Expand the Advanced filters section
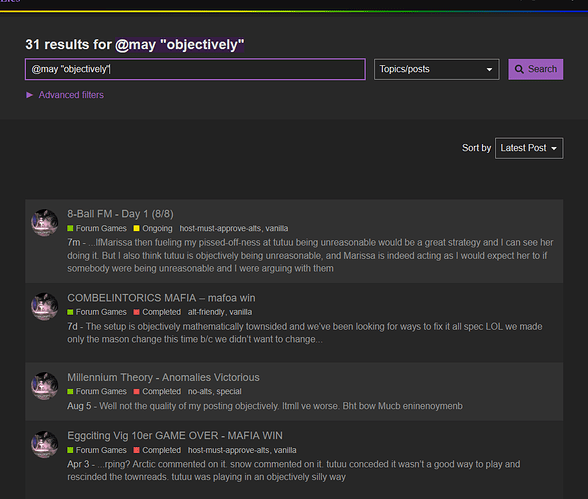Image resolution: width=588 pixels, height=499 pixels. pyautogui.click(x=65, y=95)
